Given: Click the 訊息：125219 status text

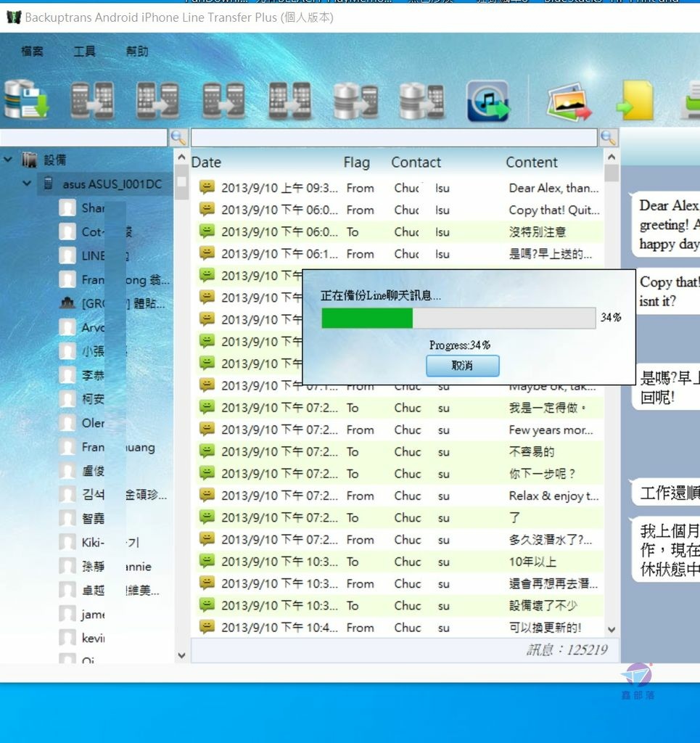Looking at the screenshot, I should (x=567, y=649).
